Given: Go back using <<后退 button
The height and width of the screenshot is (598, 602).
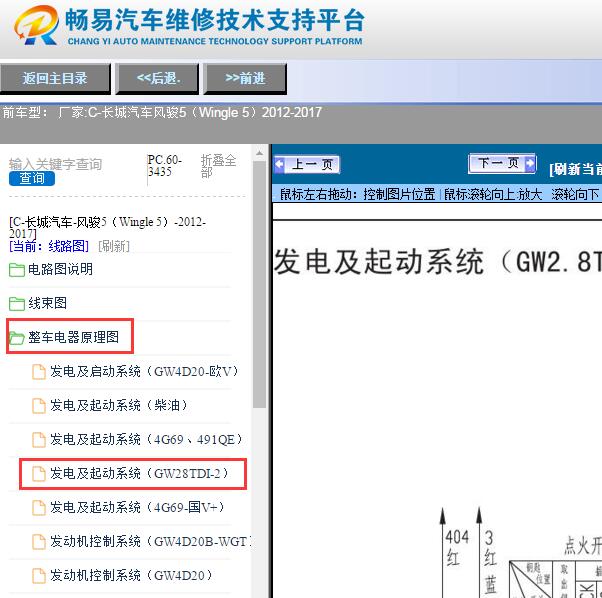Looking at the screenshot, I should [157, 79].
